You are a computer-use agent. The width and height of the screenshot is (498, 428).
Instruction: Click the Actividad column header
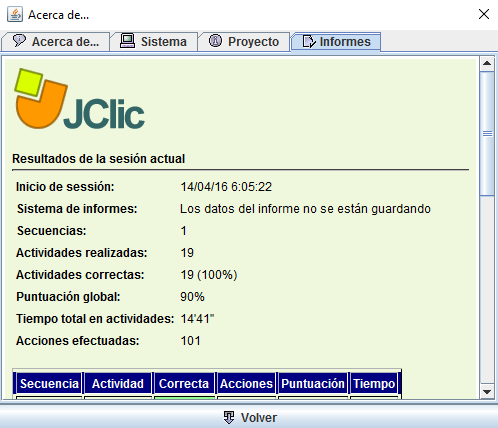click(x=118, y=383)
